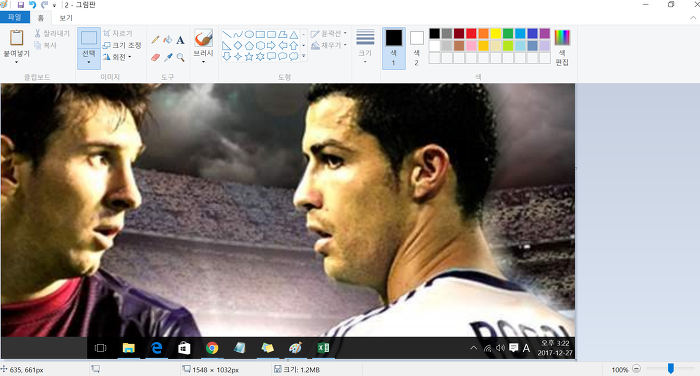Click 잘라내기 (Cut) in clipboard group
This screenshot has width=700, height=376.
(x=52, y=33)
